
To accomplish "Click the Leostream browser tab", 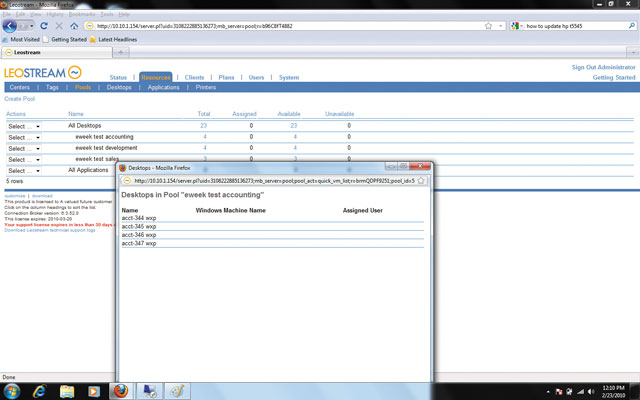I will click(x=57, y=52).
